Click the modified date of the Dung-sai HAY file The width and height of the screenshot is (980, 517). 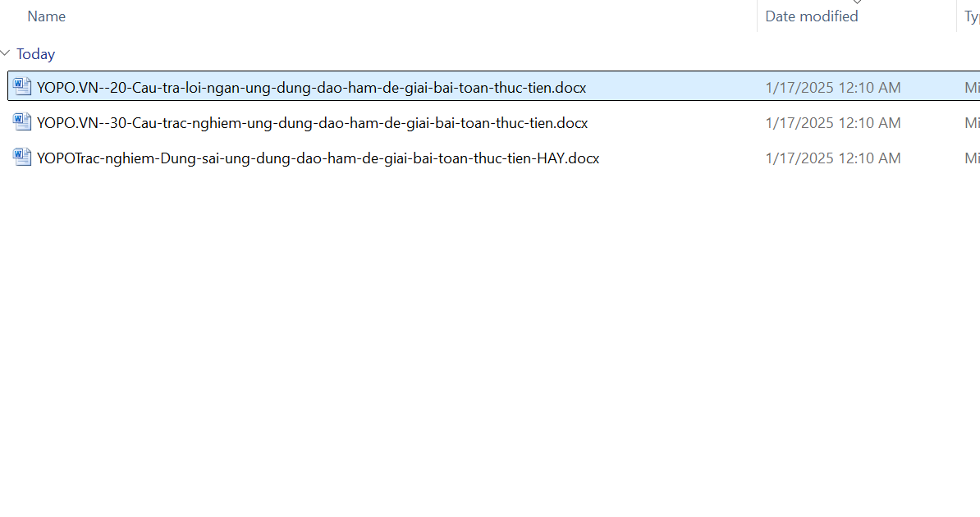pos(832,158)
